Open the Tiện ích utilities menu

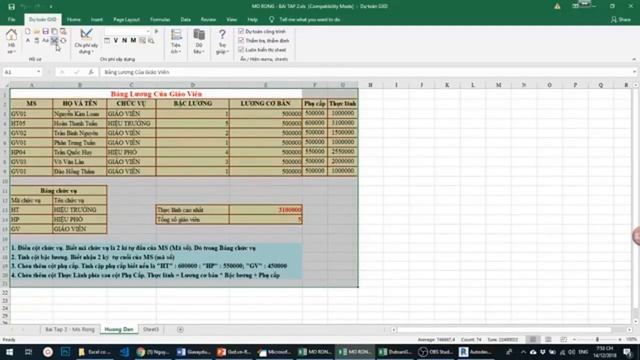click(176, 41)
